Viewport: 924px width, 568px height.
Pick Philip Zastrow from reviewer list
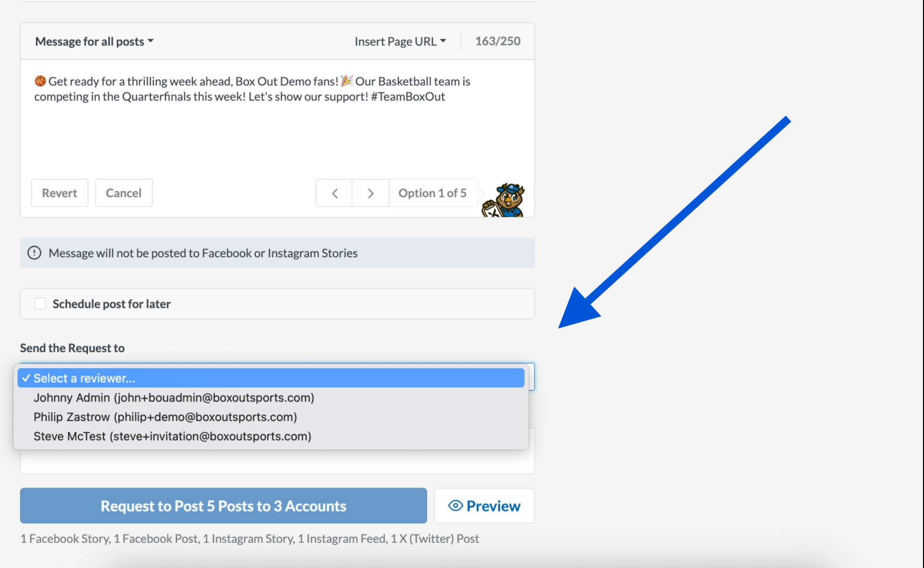tap(165, 417)
